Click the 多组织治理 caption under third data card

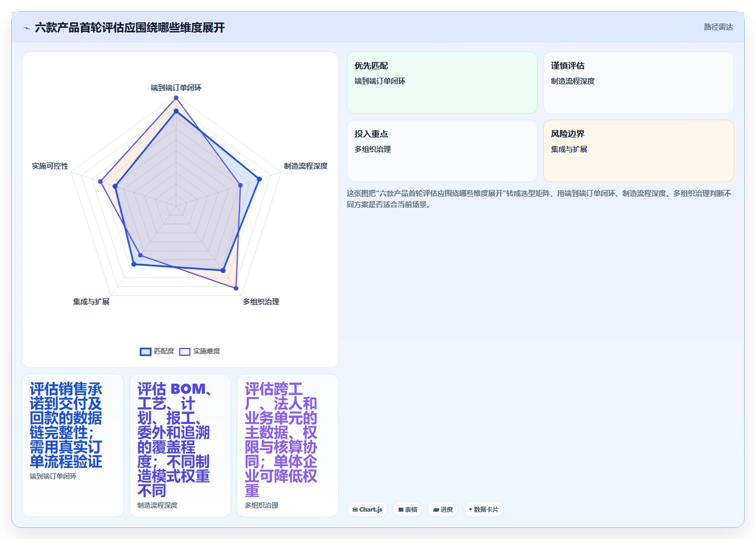click(x=261, y=505)
